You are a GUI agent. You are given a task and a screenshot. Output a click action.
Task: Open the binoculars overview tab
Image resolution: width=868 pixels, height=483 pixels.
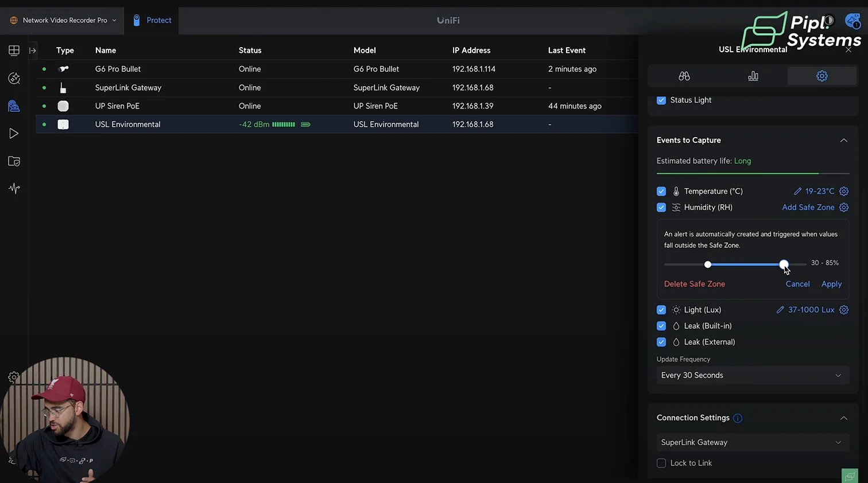coord(684,76)
